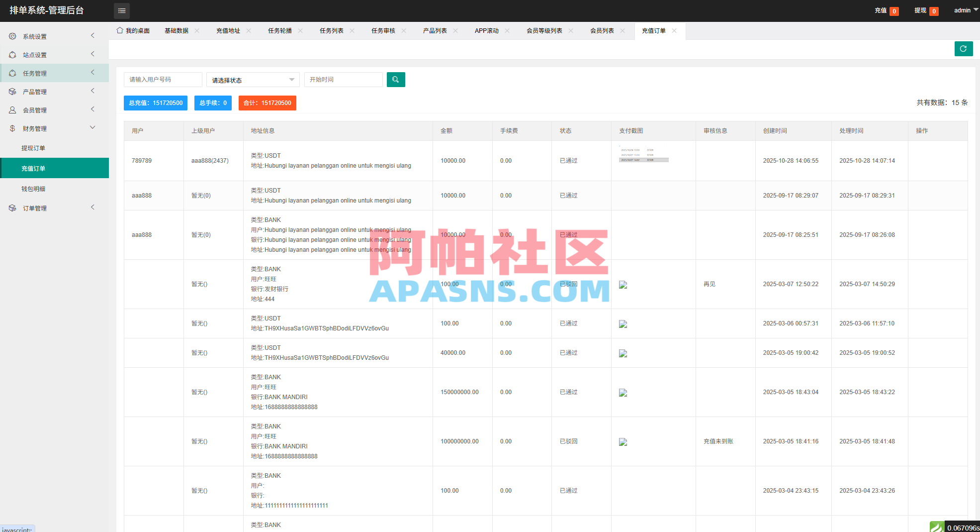Image resolution: width=980 pixels, height=532 pixels.
Task: Select the 会员管理 member icon
Action: point(12,109)
